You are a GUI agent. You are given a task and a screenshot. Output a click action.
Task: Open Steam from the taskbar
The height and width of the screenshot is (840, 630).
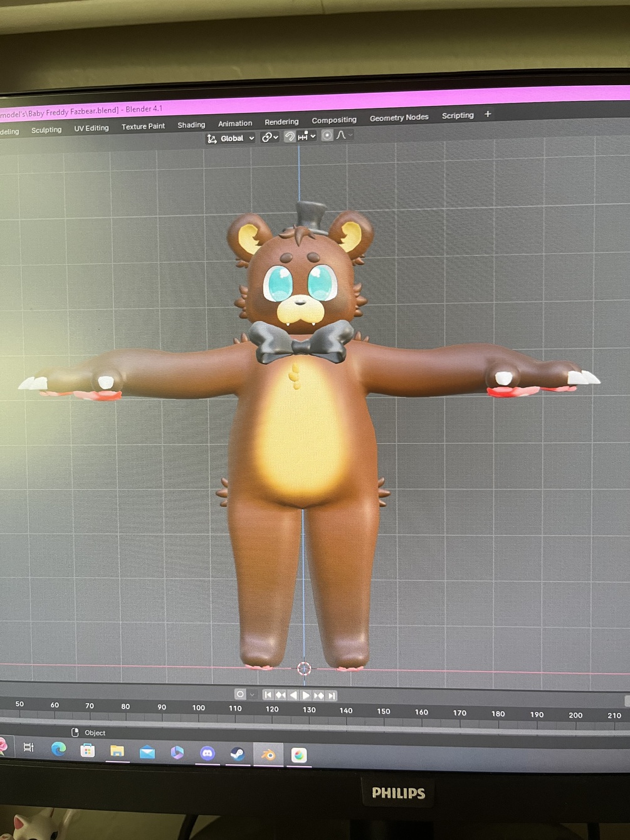click(238, 753)
